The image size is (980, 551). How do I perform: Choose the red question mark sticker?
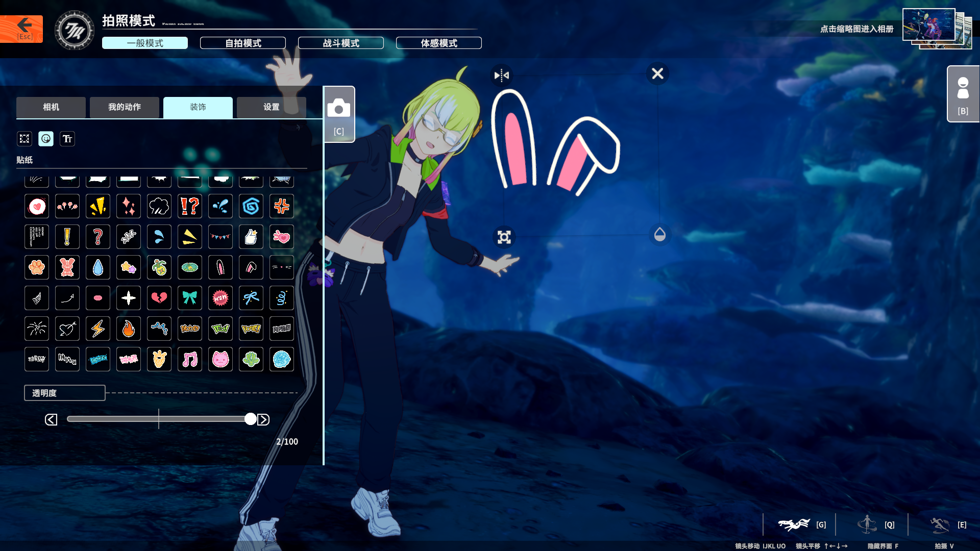pyautogui.click(x=98, y=237)
